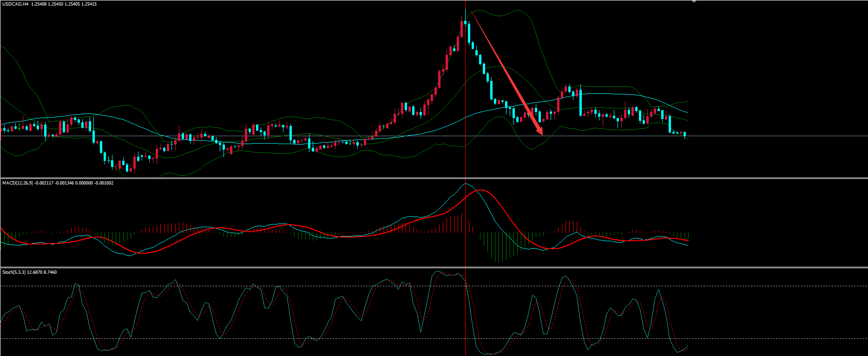Click the vertical line in MACD panel
This screenshot has width=868, height=356.
(466, 223)
